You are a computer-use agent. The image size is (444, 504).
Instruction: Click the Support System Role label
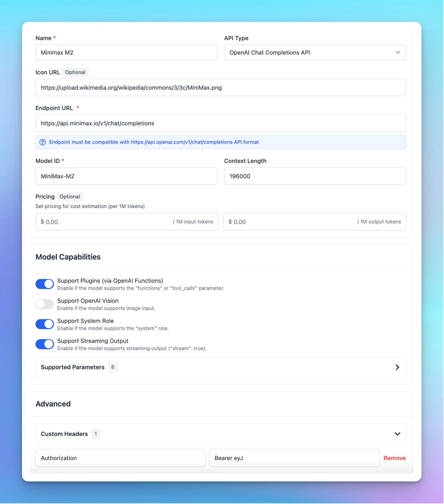tap(85, 321)
